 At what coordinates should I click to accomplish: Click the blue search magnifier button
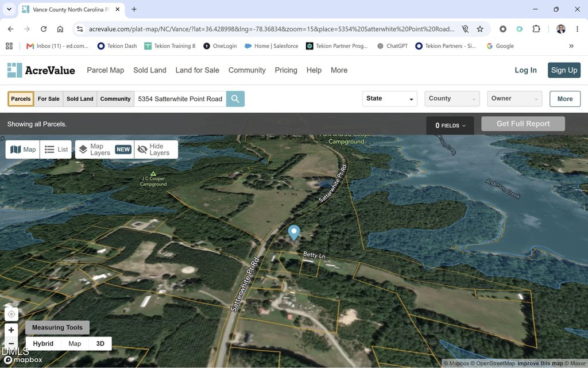click(235, 99)
